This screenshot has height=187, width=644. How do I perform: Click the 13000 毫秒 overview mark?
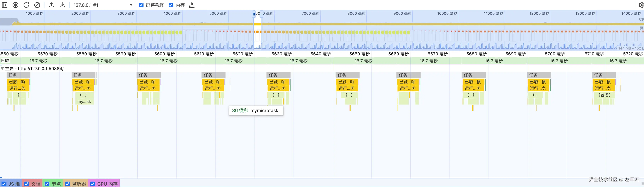(x=585, y=14)
